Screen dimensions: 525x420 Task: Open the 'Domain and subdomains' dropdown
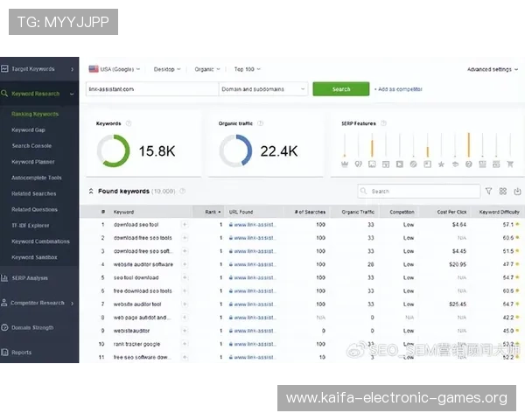click(x=262, y=89)
